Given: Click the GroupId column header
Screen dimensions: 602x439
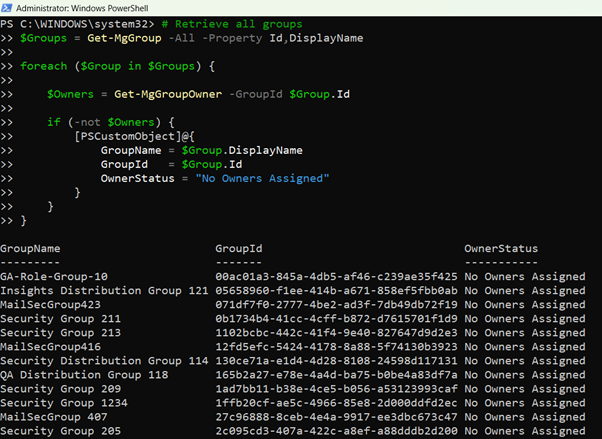Looking at the screenshot, I should point(239,248).
